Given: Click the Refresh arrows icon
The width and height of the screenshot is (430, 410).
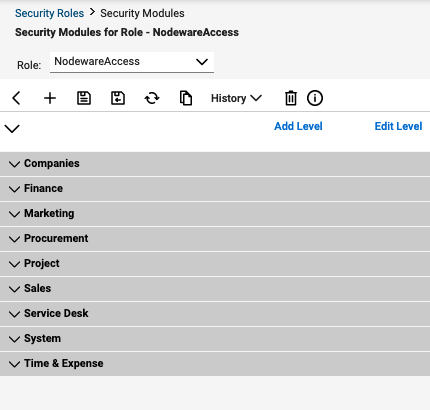Looking at the screenshot, I should (152, 98).
